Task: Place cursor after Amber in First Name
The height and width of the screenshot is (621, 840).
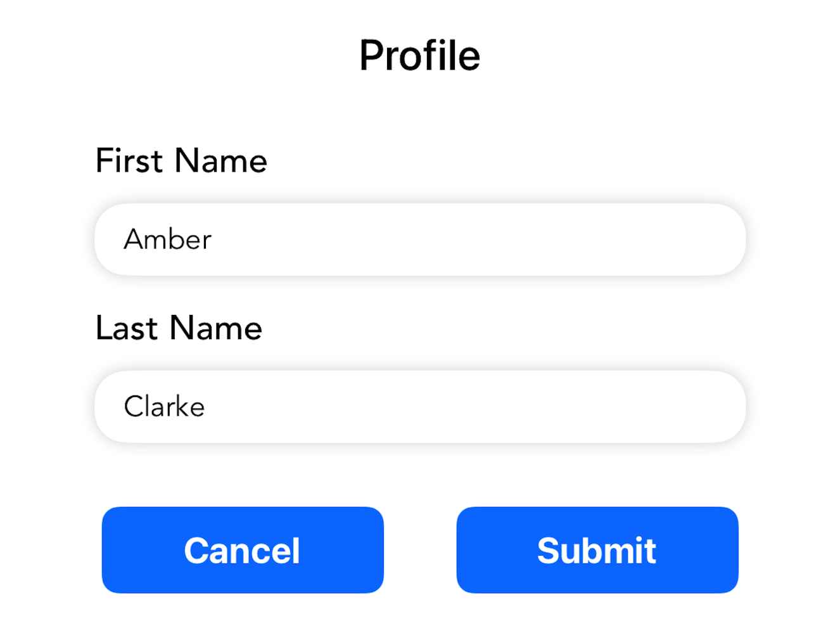Action: 213,240
